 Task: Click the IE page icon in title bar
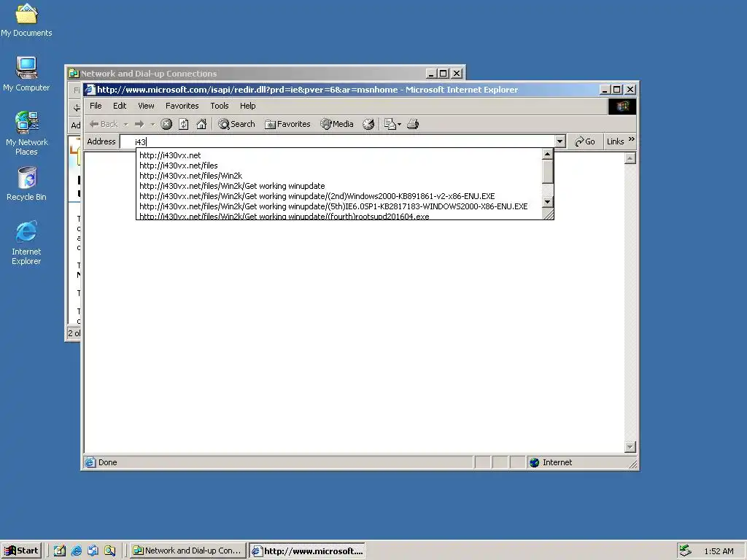pyautogui.click(x=90, y=90)
